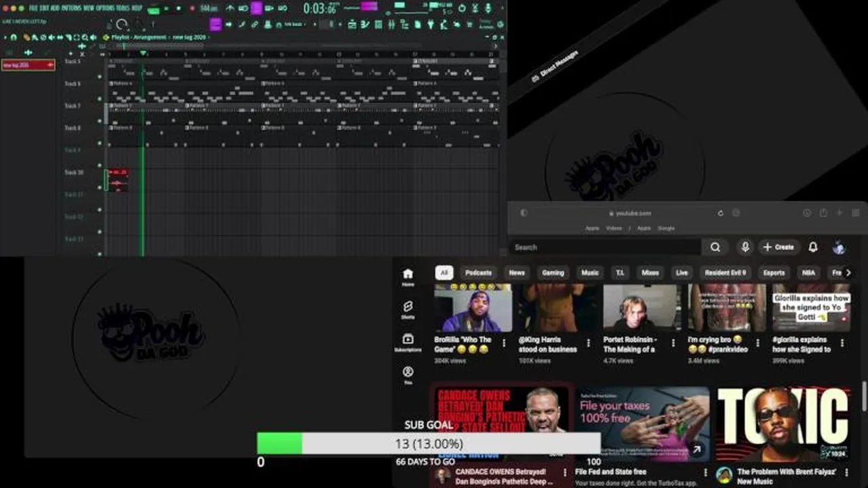Click the Safari share icon

823,213
